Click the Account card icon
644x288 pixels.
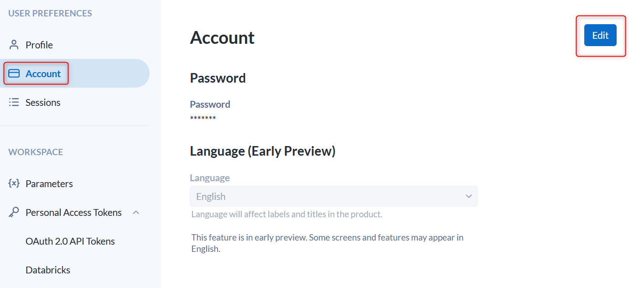(15, 73)
